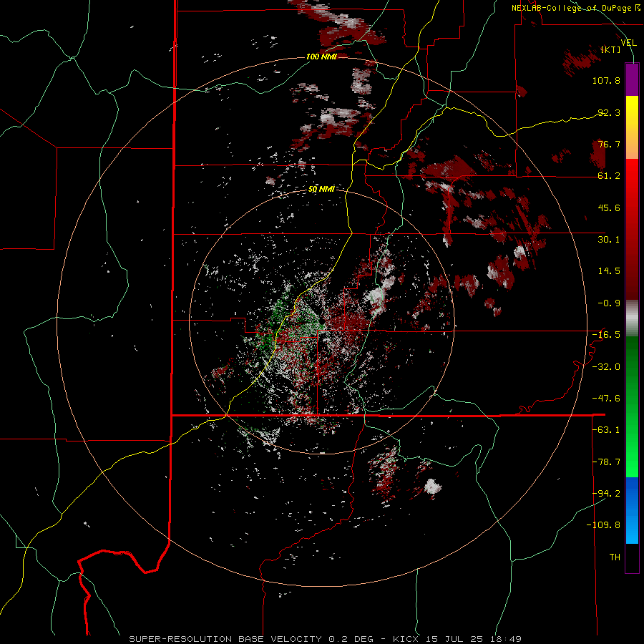
Task: Click the 100 NMI range ring label
Action: 321,57
